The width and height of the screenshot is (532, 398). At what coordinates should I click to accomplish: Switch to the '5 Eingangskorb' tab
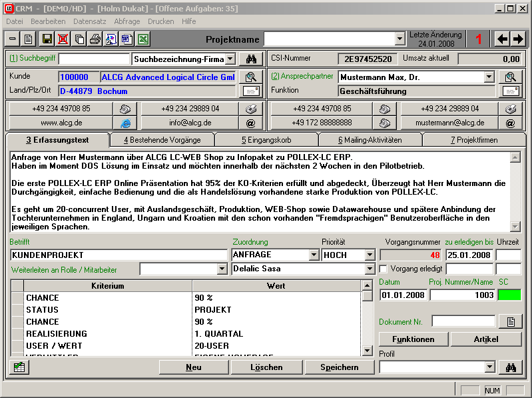(x=266, y=140)
